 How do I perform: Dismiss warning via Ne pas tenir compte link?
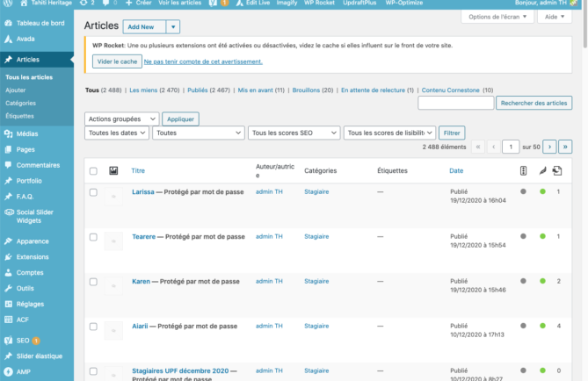click(203, 61)
